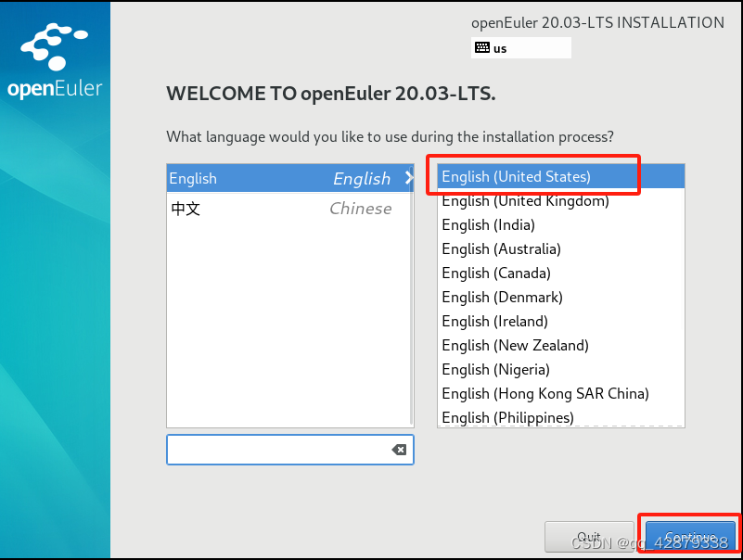Click the openEuler logo
This screenshot has height=560, width=743.
tap(55, 61)
